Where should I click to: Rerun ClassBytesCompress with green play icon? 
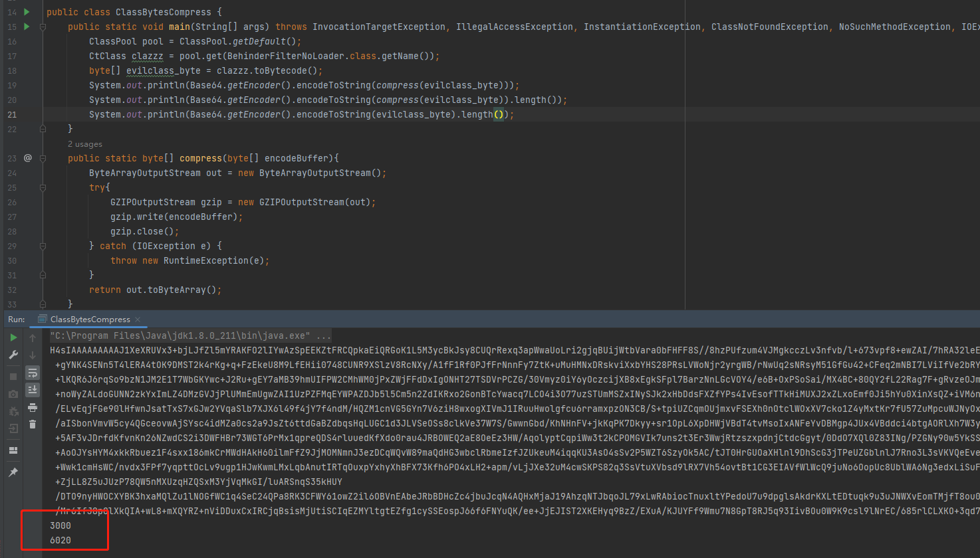coord(13,337)
